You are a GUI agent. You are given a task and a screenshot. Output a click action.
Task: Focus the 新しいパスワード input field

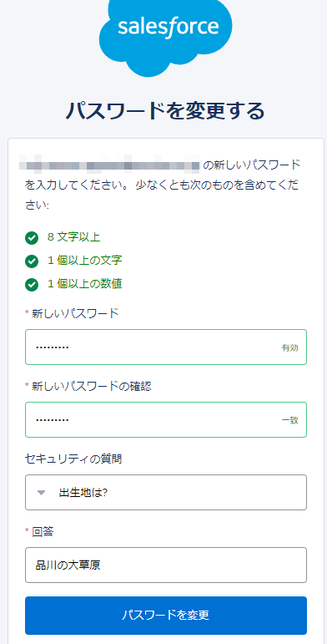click(x=166, y=347)
